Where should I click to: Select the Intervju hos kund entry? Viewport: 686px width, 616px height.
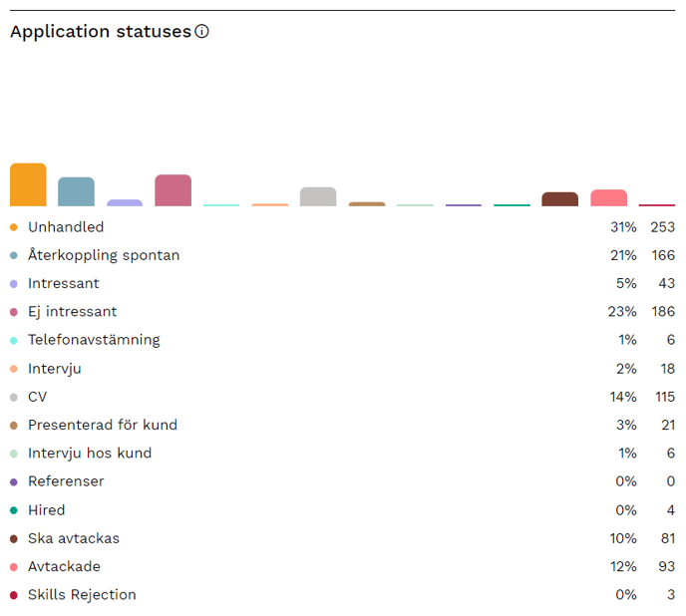(x=90, y=454)
